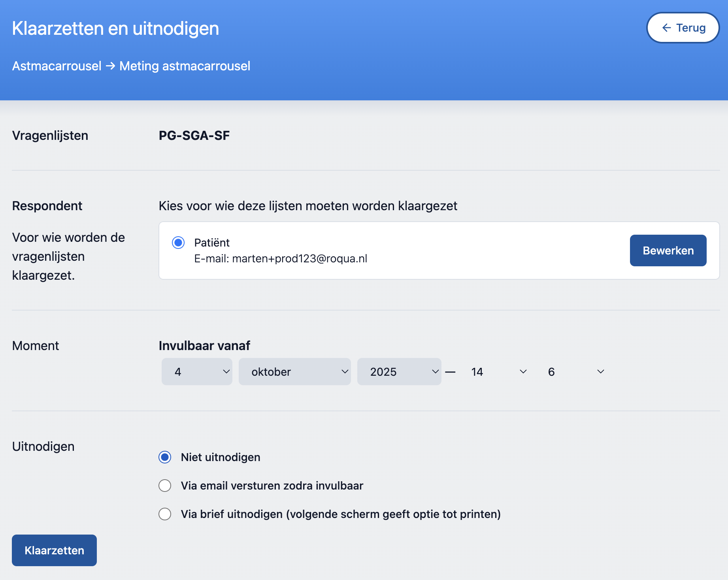Click the Klaarzetten button
This screenshot has width=728, height=580.
click(x=54, y=550)
